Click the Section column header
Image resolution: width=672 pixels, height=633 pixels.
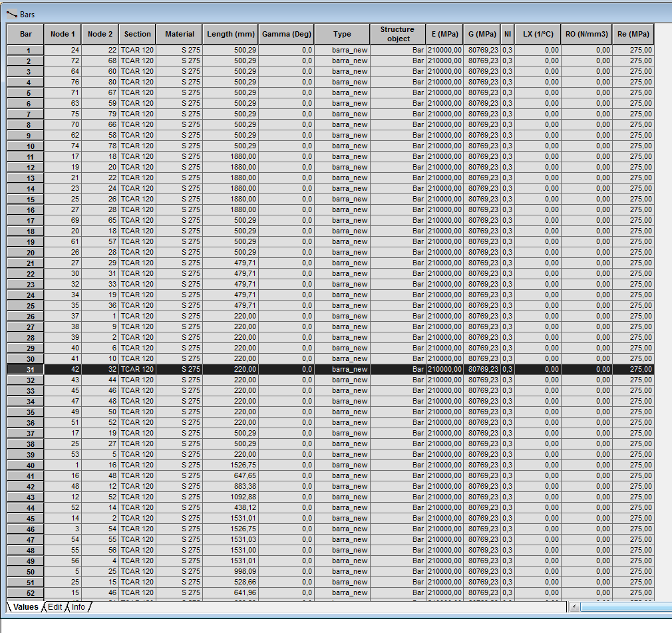(x=137, y=34)
